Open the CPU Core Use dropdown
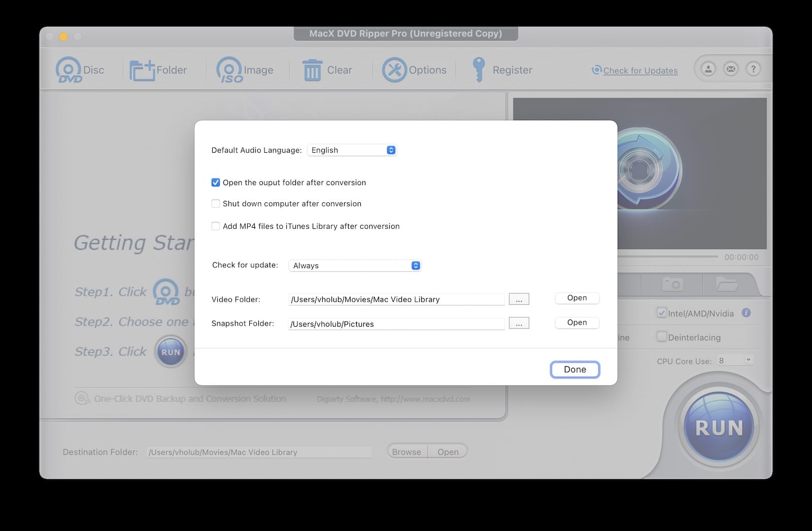This screenshot has height=531, width=812. point(734,361)
